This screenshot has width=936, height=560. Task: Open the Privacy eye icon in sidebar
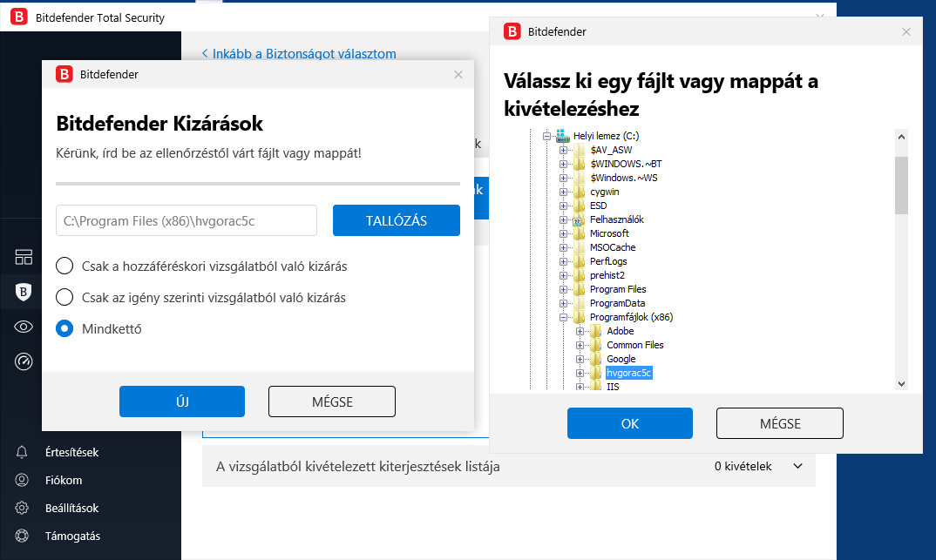pos(24,327)
